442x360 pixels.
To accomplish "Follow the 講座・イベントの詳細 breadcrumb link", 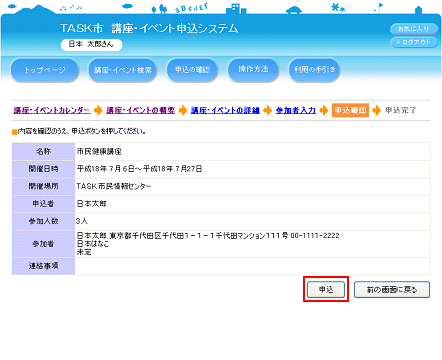I will [225, 110].
